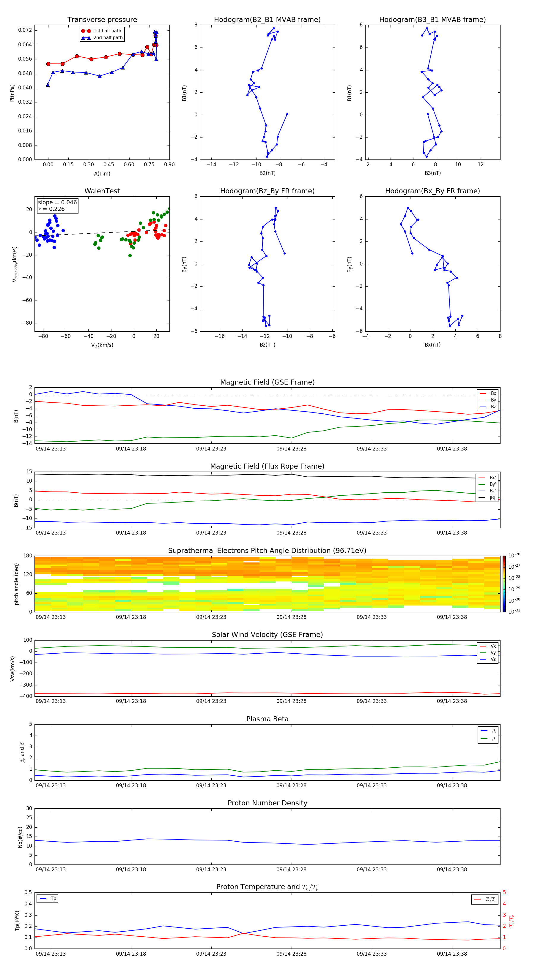Select the Vy entry in velocity legend

coord(488,652)
